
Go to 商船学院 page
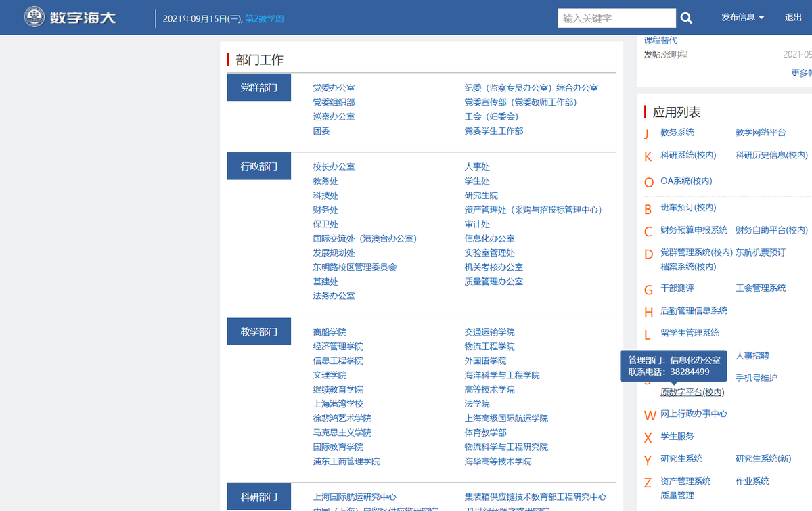tap(330, 332)
